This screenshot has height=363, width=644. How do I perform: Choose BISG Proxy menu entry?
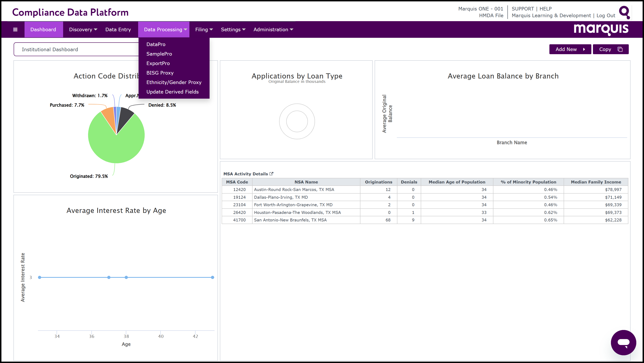pyautogui.click(x=160, y=73)
